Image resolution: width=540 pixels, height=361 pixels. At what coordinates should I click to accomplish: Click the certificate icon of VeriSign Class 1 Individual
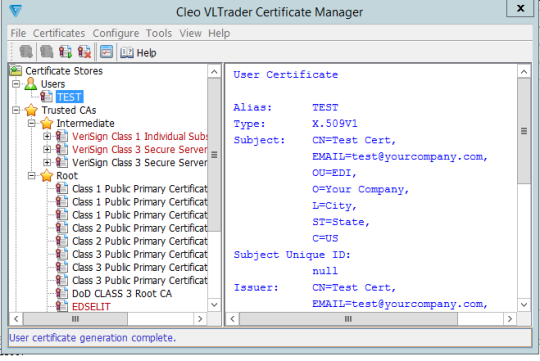62,136
